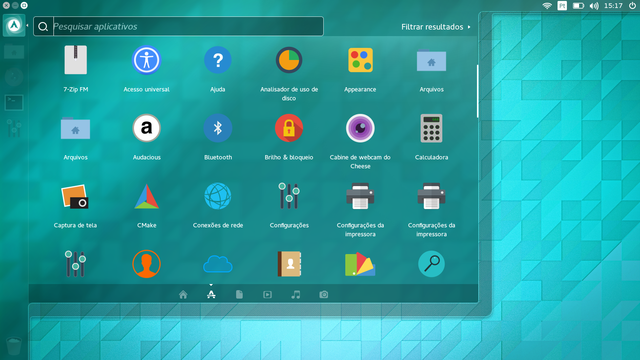The height and width of the screenshot is (360, 640).
Task: Open the terminal icon in the launcher
Action: [x=14, y=102]
